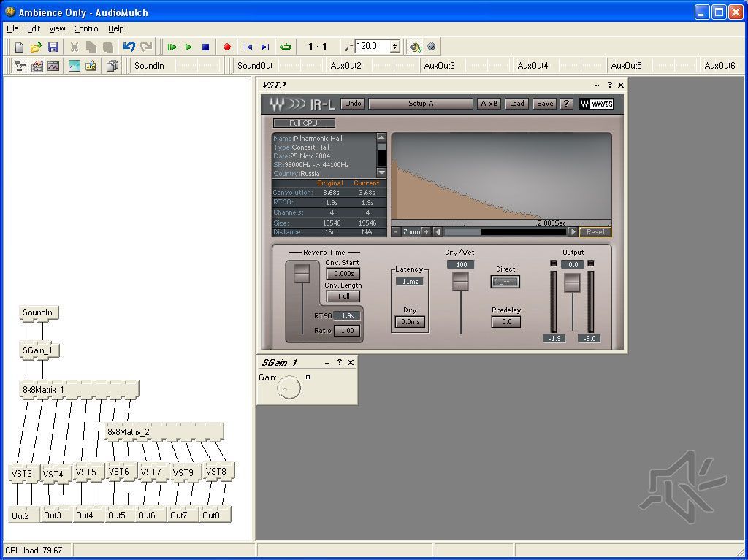Viewport: 748px width, 560px height.
Task: Click the Copy toolbar icon
Action: click(x=91, y=47)
